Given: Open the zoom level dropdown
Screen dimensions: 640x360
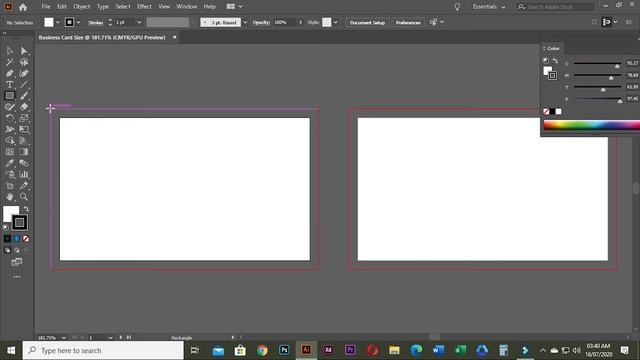Looking at the screenshot, I should pyautogui.click(x=64, y=338).
